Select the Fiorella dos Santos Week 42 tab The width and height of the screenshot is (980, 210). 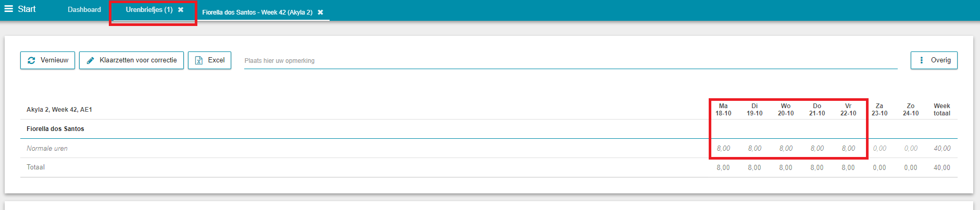click(257, 12)
